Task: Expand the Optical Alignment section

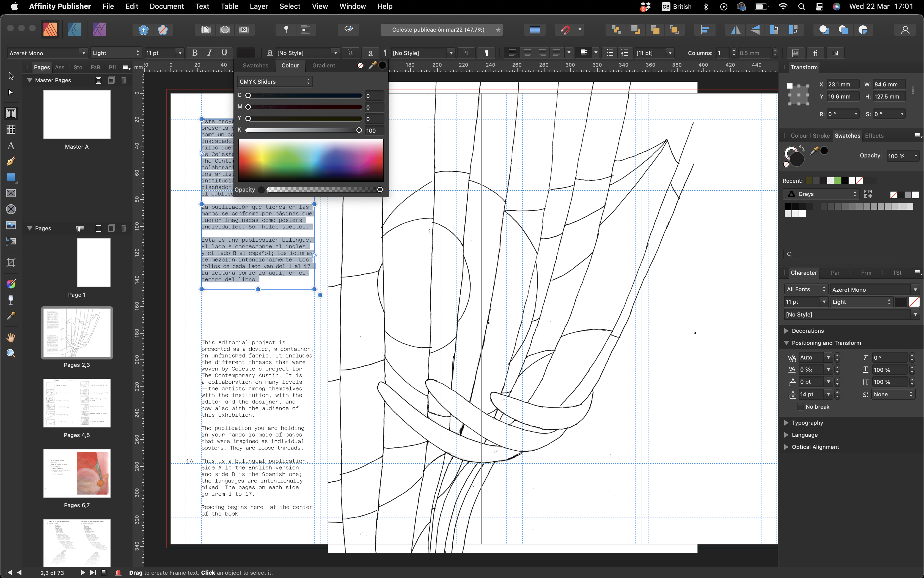Action: tap(786, 447)
